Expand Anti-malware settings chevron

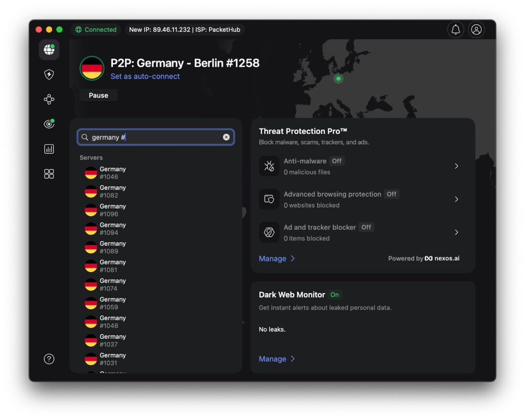pos(456,166)
